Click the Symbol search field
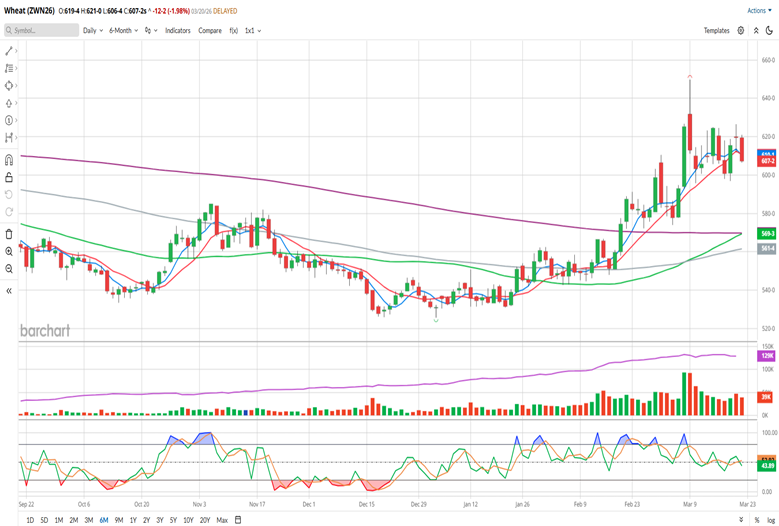The image size is (779, 526). (x=42, y=30)
